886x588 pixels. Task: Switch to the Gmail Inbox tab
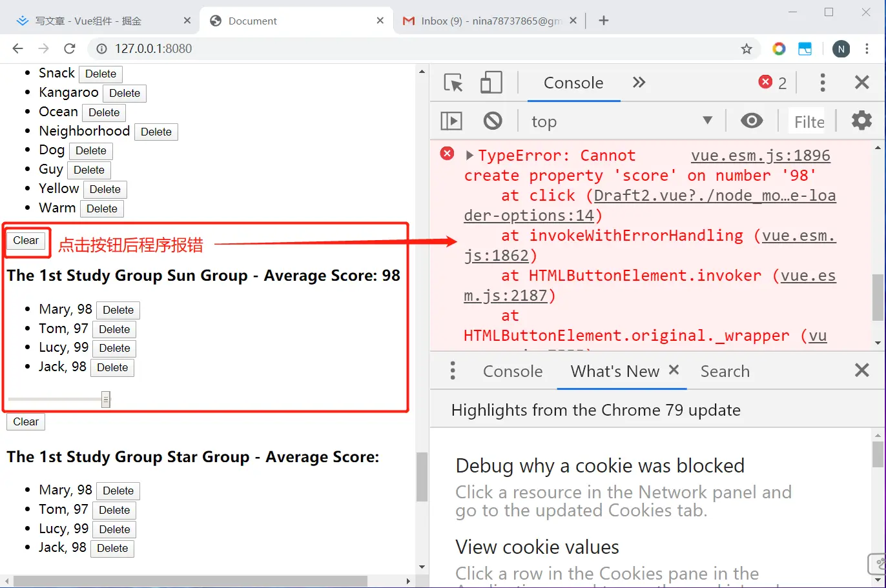tap(491, 21)
